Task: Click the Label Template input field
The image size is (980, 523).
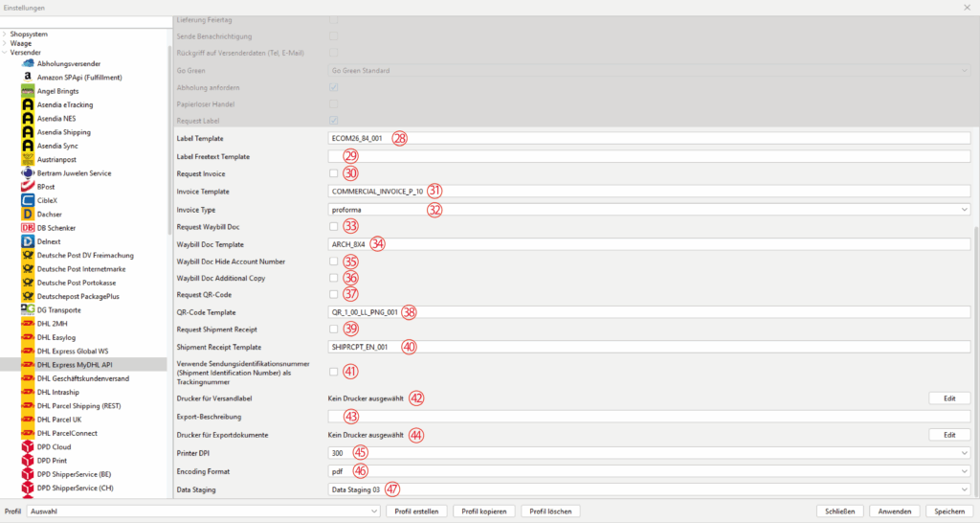Action: [649, 138]
